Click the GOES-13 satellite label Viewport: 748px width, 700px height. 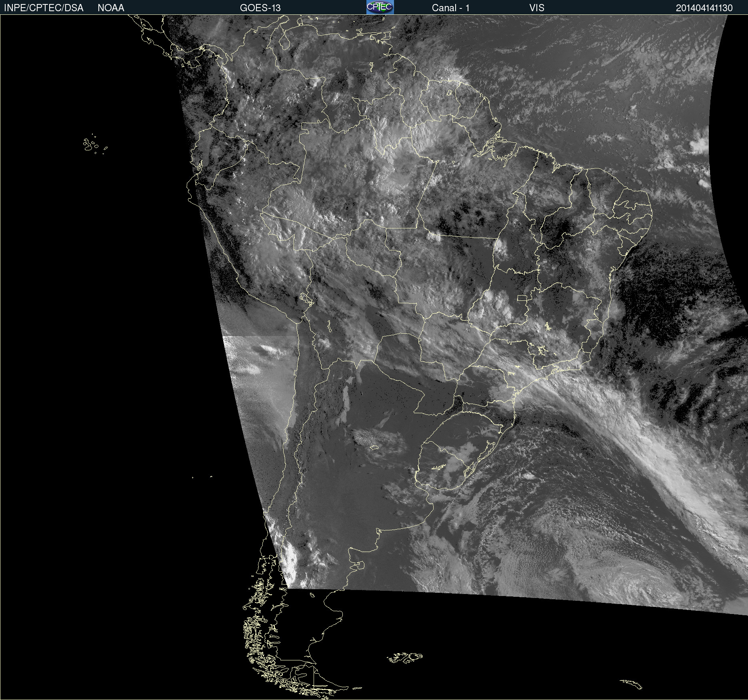pyautogui.click(x=260, y=8)
